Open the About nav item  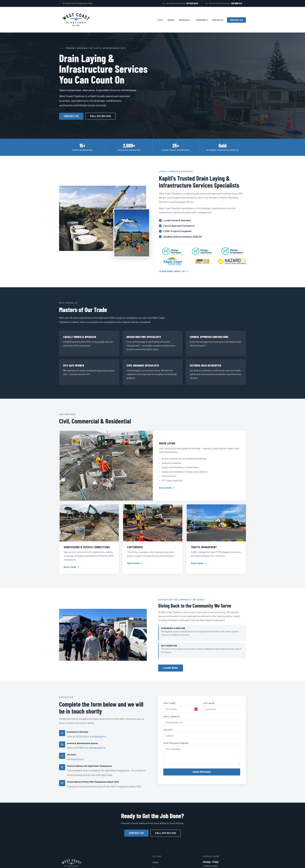171,20
